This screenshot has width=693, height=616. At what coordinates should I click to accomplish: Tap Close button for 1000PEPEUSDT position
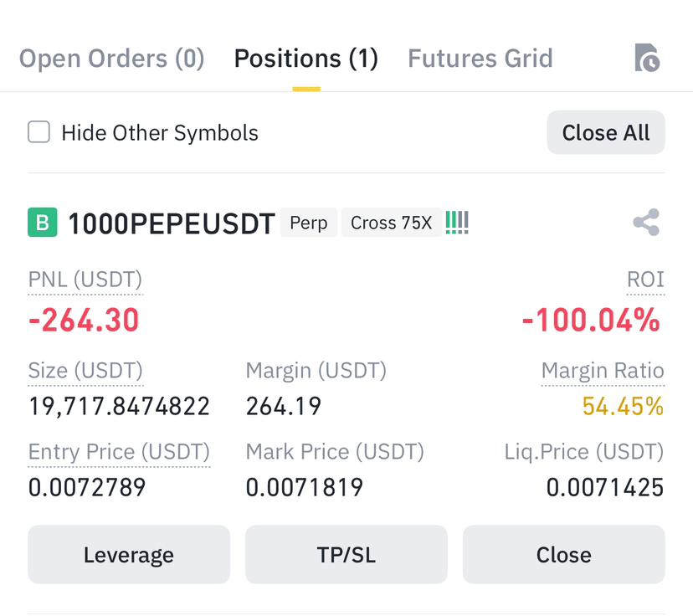click(x=564, y=555)
